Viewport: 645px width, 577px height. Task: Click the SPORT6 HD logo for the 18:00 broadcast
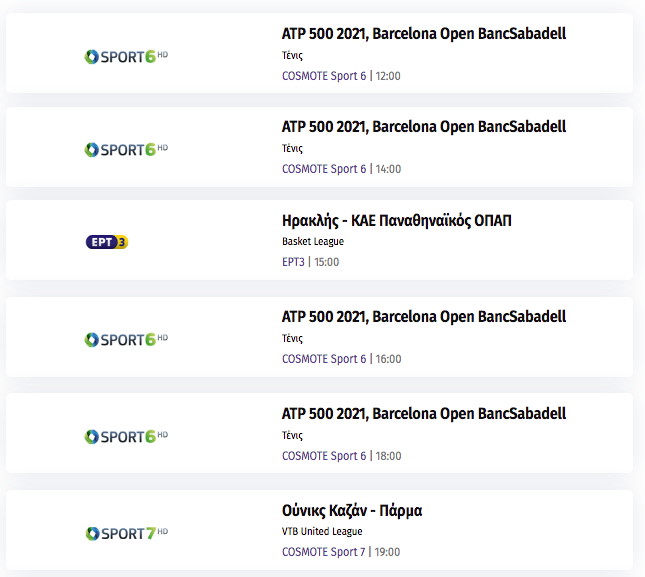click(x=126, y=436)
